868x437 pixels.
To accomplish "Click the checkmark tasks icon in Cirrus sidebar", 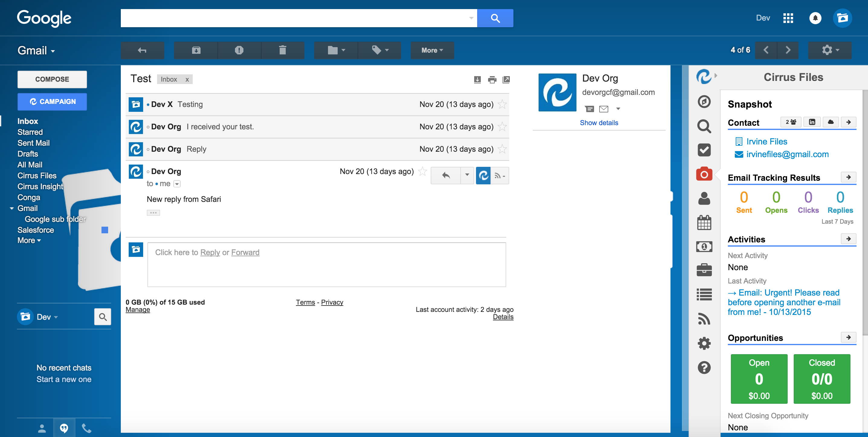I will pos(704,150).
